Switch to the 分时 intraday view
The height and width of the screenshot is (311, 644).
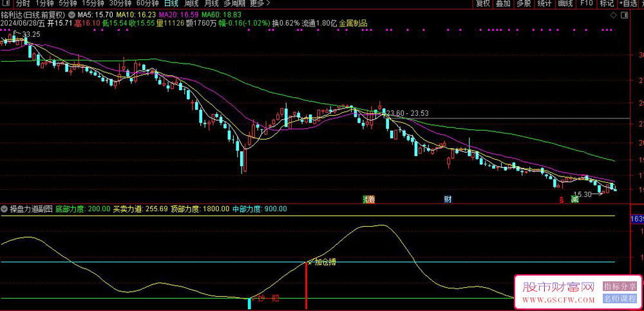(x=23, y=4)
